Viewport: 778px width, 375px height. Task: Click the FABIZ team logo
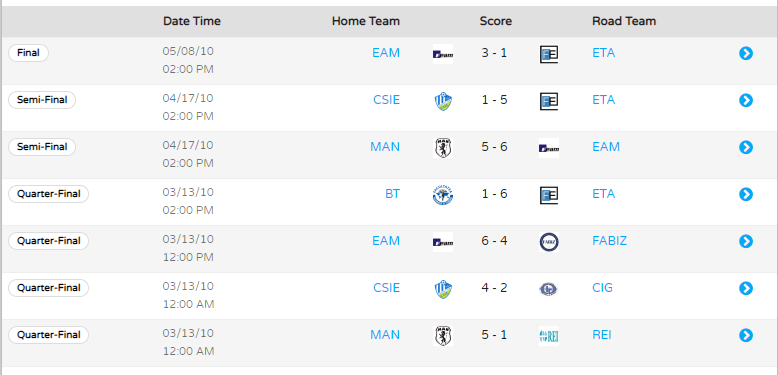click(549, 242)
